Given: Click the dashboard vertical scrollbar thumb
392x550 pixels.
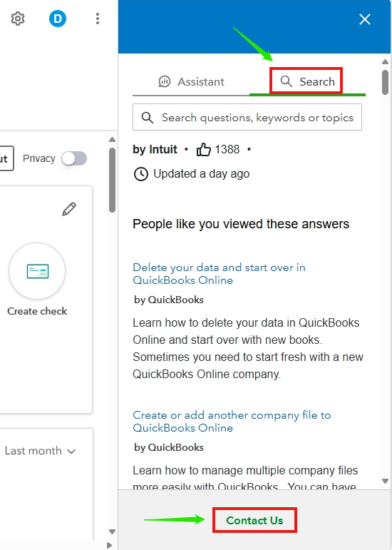Looking at the screenshot, I should tap(112, 180).
